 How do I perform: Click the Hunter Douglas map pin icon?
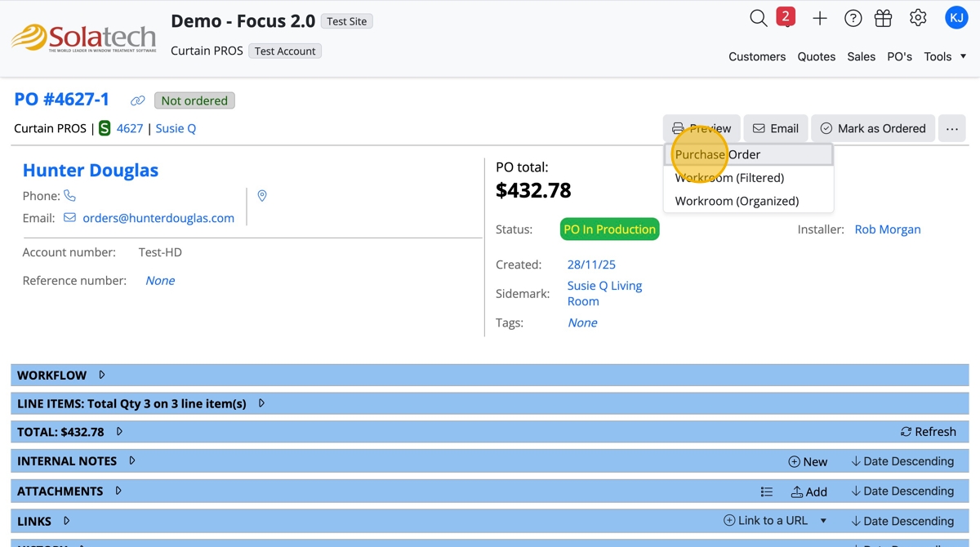262,196
